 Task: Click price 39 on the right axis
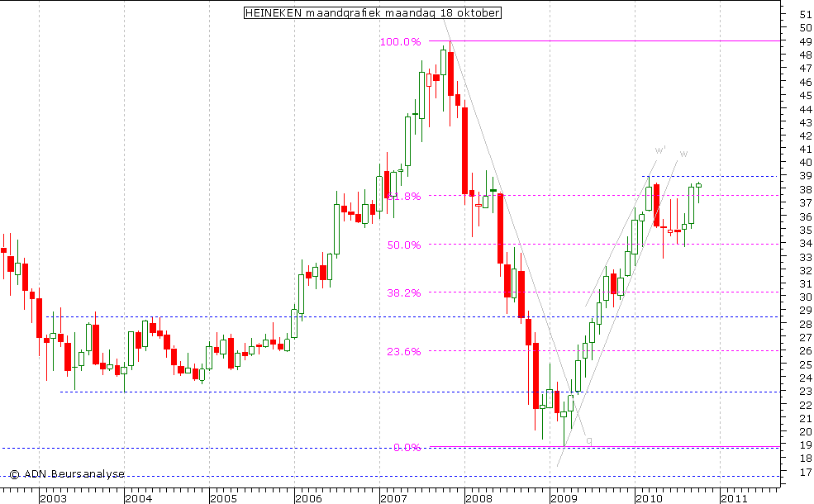point(806,177)
